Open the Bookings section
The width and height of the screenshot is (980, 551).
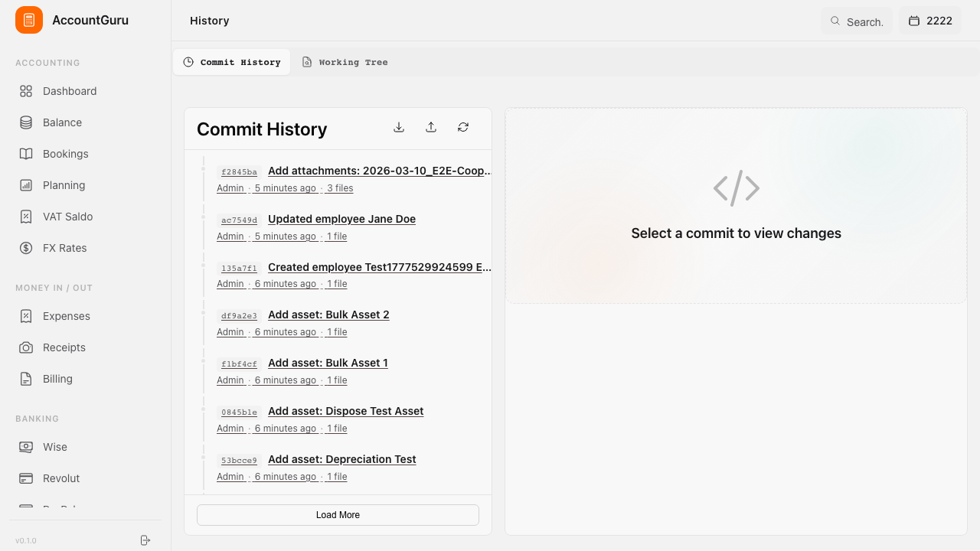[x=85, y=154]
